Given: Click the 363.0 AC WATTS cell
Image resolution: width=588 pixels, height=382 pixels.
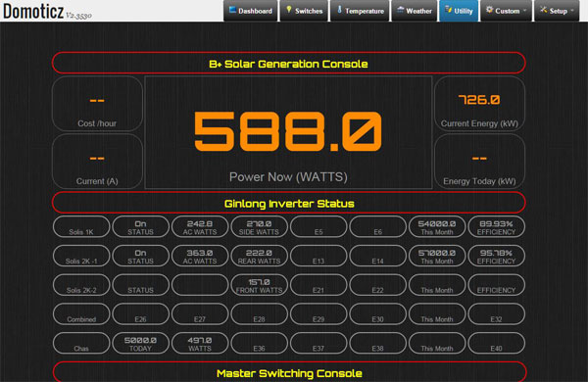Looking at the screenshot, I should click(200, 256).
